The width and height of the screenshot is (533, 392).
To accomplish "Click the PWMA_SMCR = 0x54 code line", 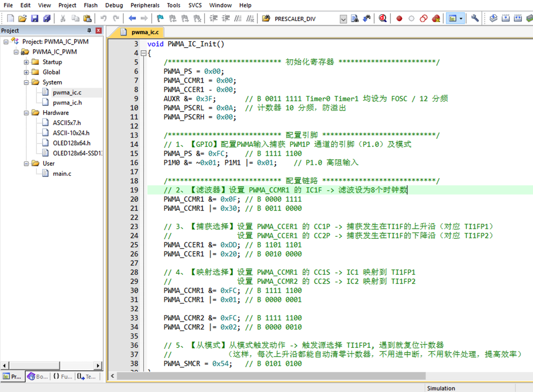I will point(198,364).
